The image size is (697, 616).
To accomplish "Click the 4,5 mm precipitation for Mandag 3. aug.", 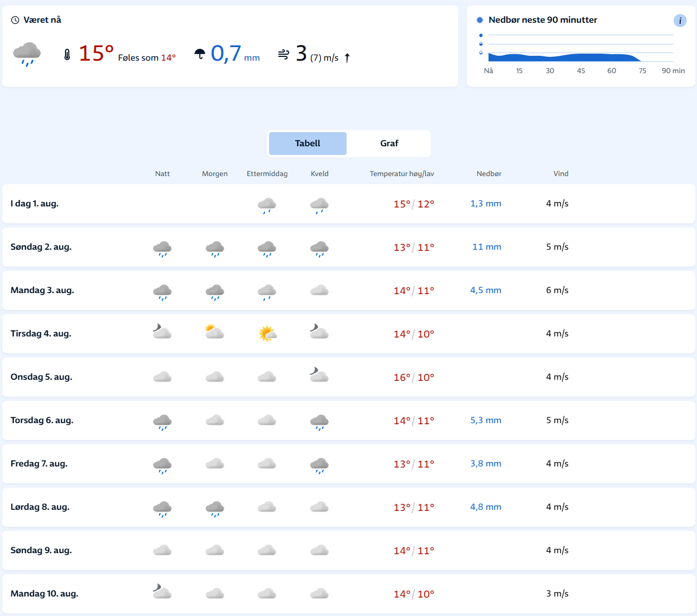I will [486, 290].
